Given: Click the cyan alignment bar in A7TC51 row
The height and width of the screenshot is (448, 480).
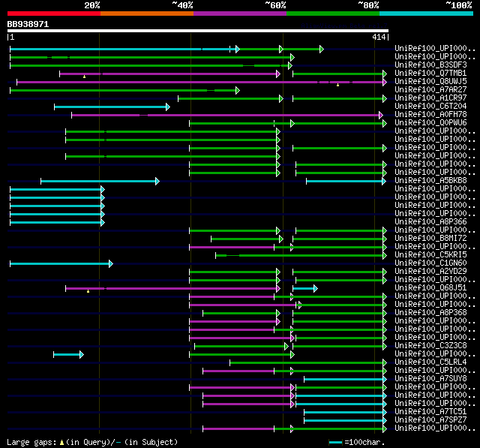Looking at the screenshot, I should coord(345,413).
